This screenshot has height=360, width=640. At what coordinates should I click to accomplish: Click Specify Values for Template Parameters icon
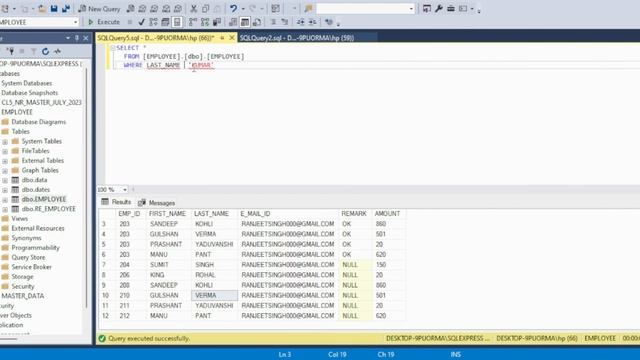(x=329, y=22)
